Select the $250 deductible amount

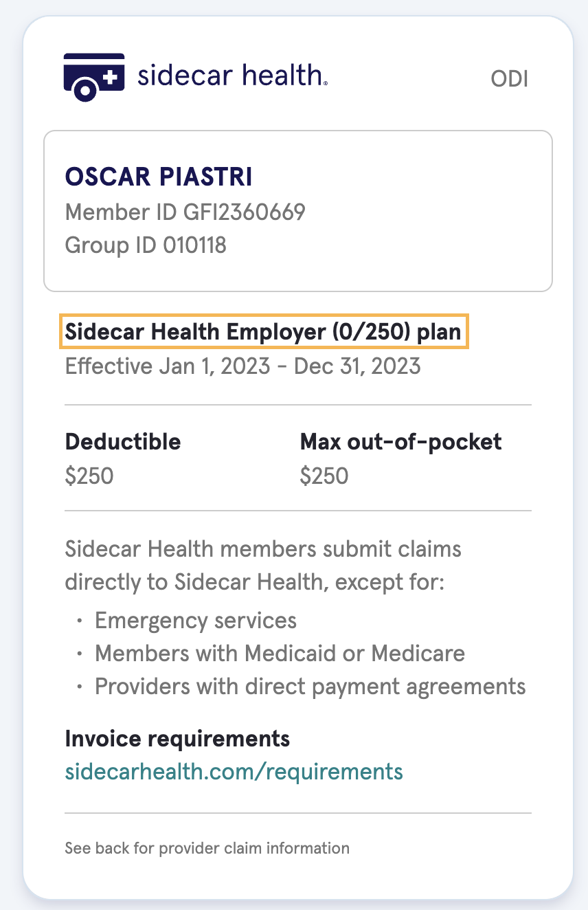[x=89, y=476]
